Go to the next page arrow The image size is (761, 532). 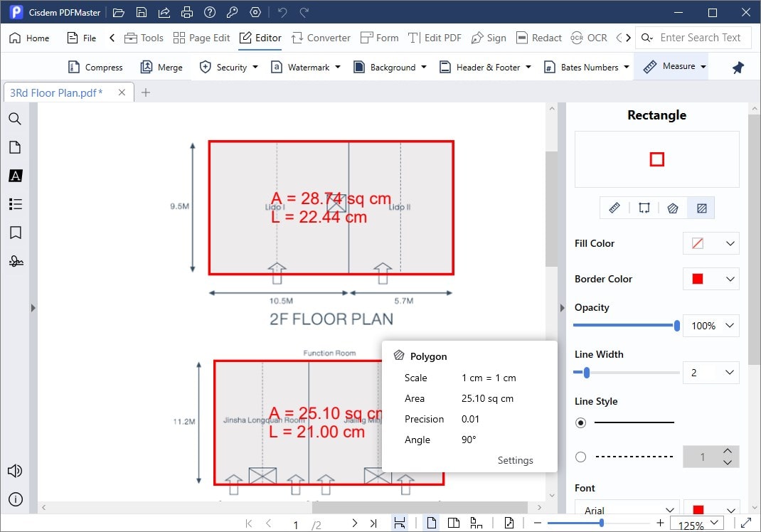coord(354,523)
